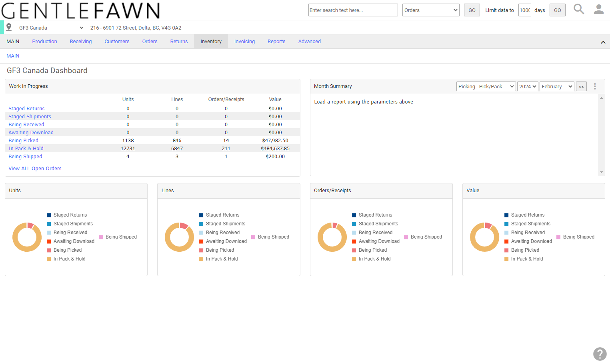Toggle Awaiting Download in Orders/Receipts legend

click(376, 241)
